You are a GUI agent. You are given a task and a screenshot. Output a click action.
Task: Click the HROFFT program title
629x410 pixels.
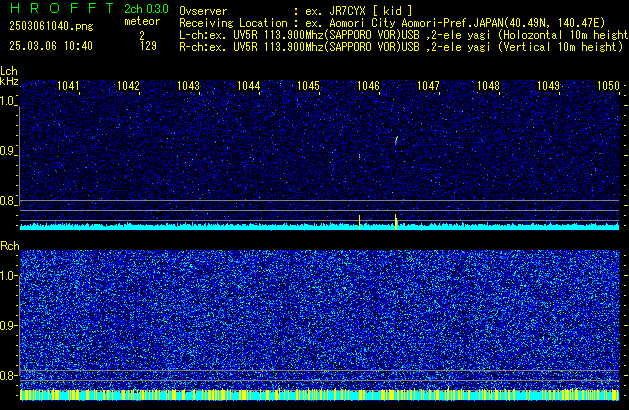[x=62, y=8]
